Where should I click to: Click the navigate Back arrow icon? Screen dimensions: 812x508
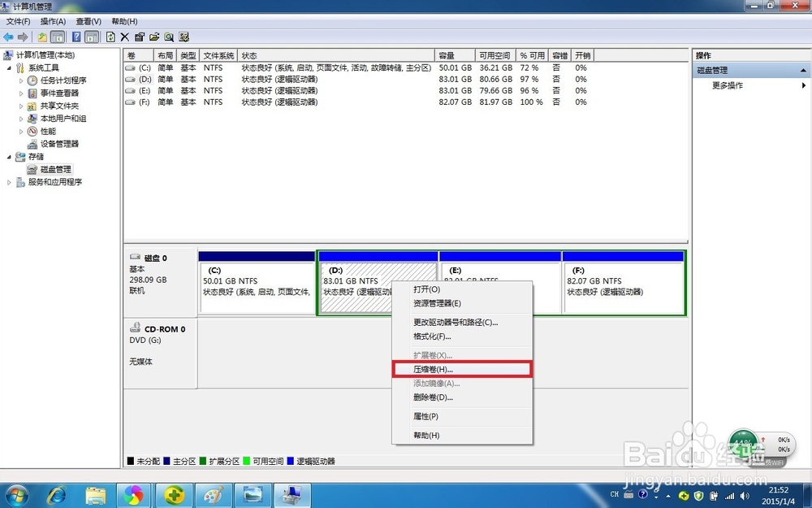pyautogui.click(x=8, y=37)
